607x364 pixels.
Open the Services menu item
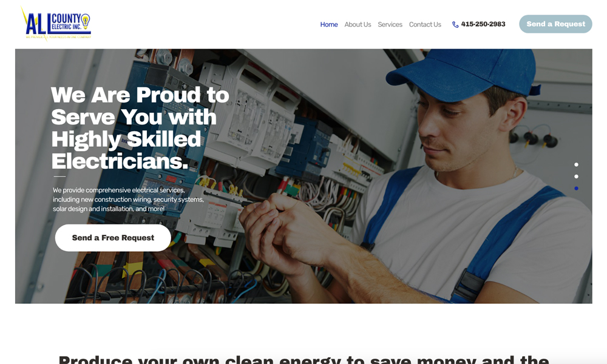click(x=390, y=24)
